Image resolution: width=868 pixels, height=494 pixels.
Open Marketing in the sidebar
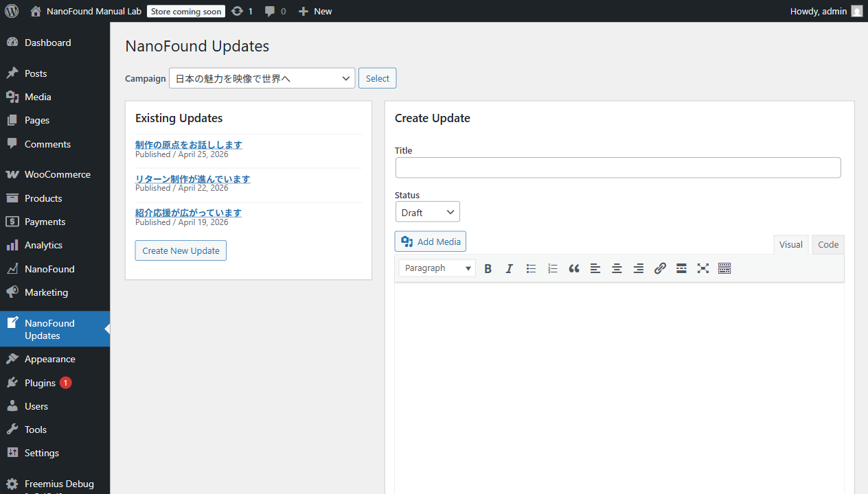55,292
